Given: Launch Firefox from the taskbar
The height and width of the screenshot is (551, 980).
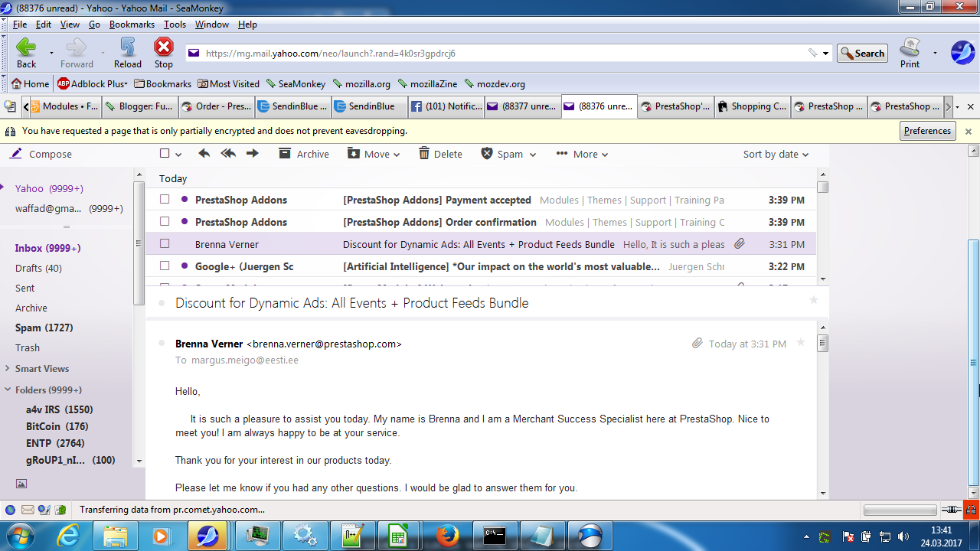Looking at the screenshot, I should click(x=447, y=535).
